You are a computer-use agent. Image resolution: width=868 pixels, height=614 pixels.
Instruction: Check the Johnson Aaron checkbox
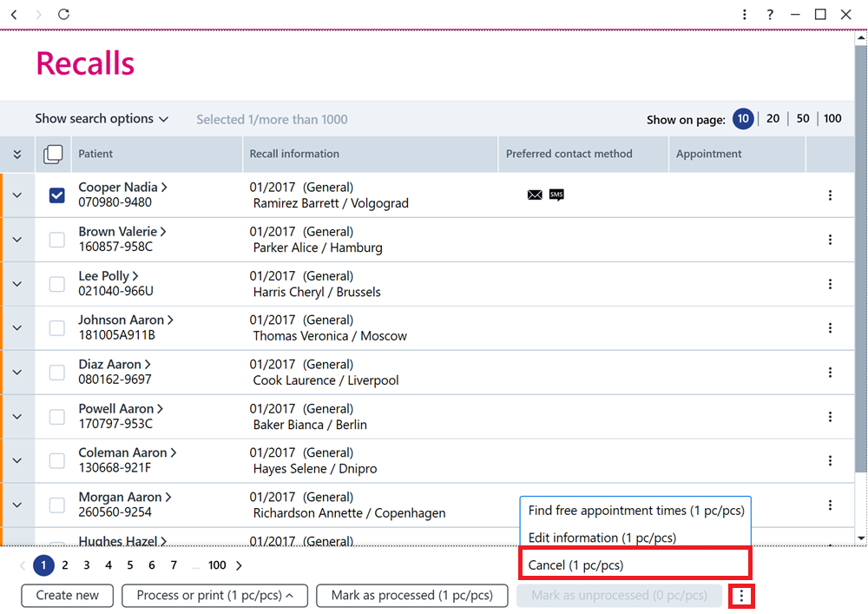click(57, 327)
